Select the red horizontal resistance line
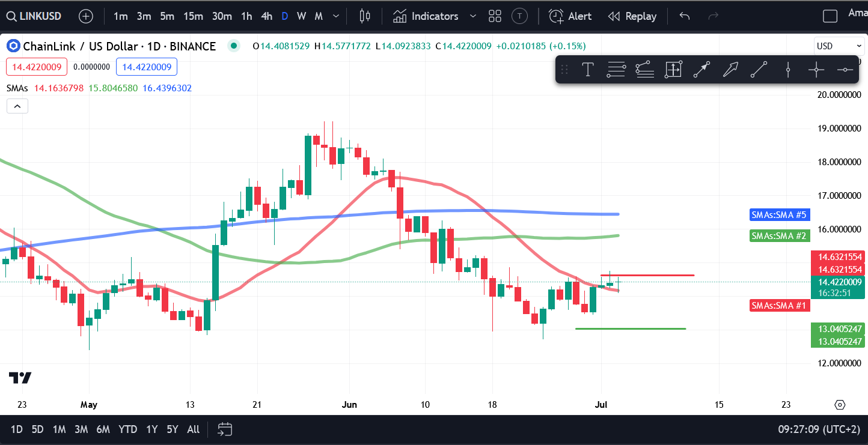Screen dimensions: 868x445 pos(647,275)
